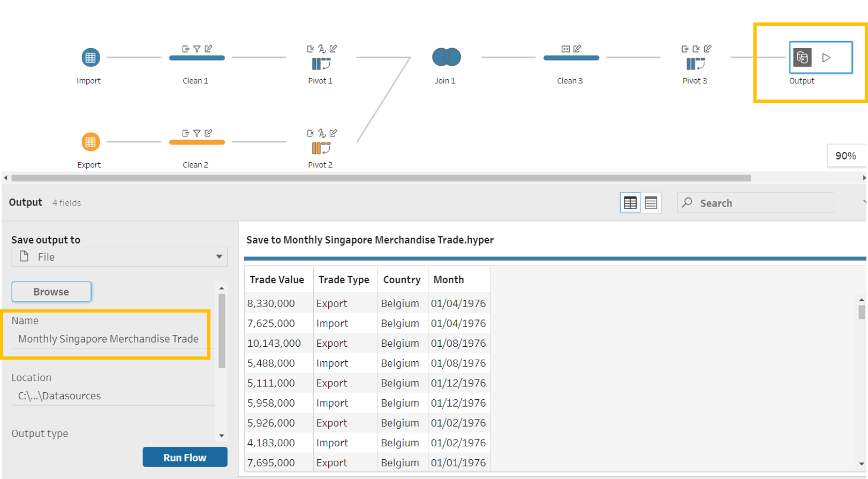Viewport: 868px width, 479px height.
Task: Select the orange Export input step
Action: pyautogui.click(x=90, y=142)
